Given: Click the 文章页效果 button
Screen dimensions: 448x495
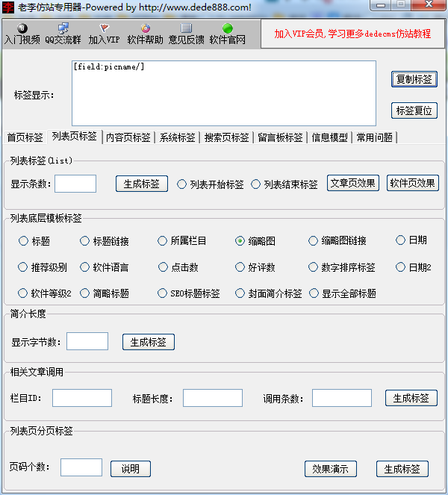Looking at the screenshot, I should pyautogui.click(x=353, y=183).
